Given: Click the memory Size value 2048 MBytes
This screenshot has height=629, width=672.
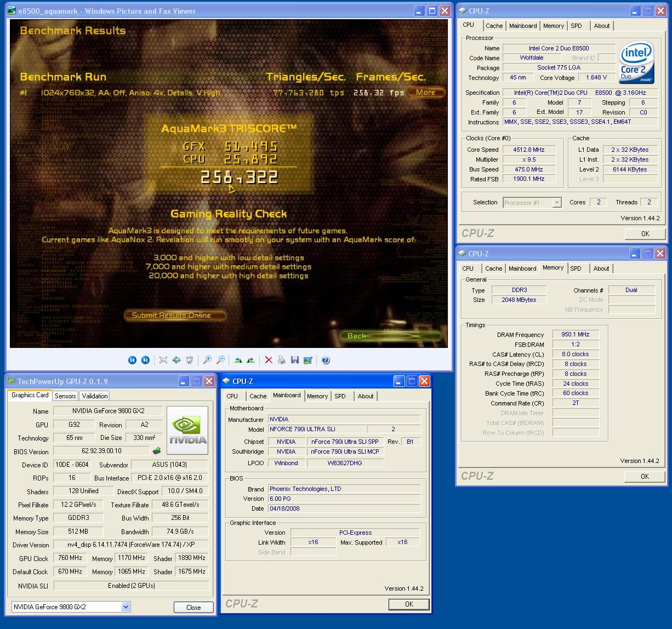Looking at the screenshot, I should [x=519, y=300].
